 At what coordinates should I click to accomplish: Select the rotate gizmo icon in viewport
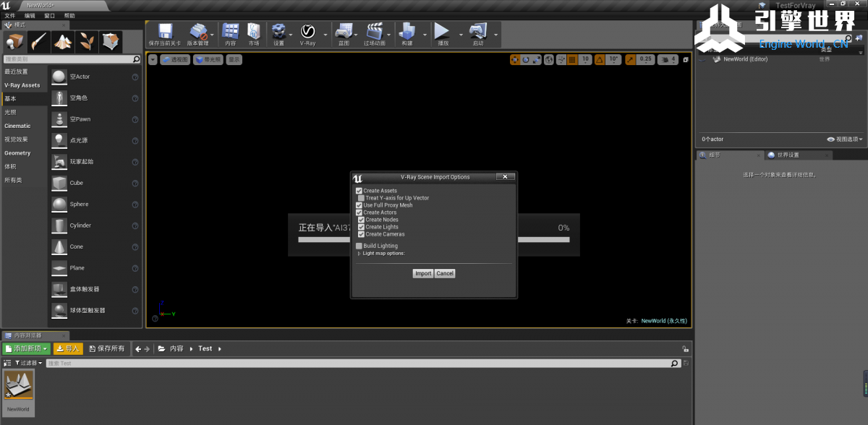tap(526, 59)
